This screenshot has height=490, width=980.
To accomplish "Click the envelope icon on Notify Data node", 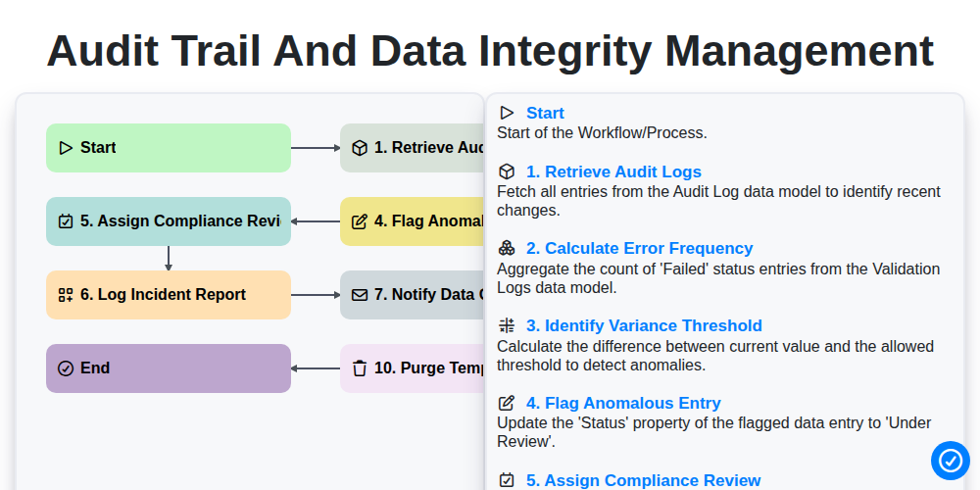I will pos(360,295).
